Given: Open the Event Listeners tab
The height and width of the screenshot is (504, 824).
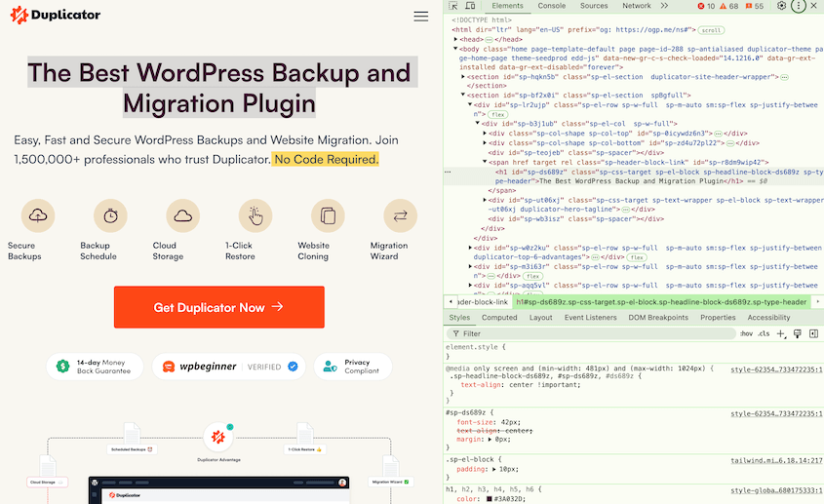Looking at the screenshot, I should [x=591, y=318].
